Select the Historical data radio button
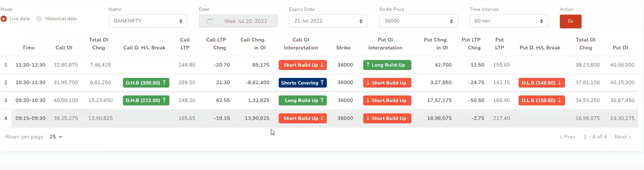 coord(39,19)
